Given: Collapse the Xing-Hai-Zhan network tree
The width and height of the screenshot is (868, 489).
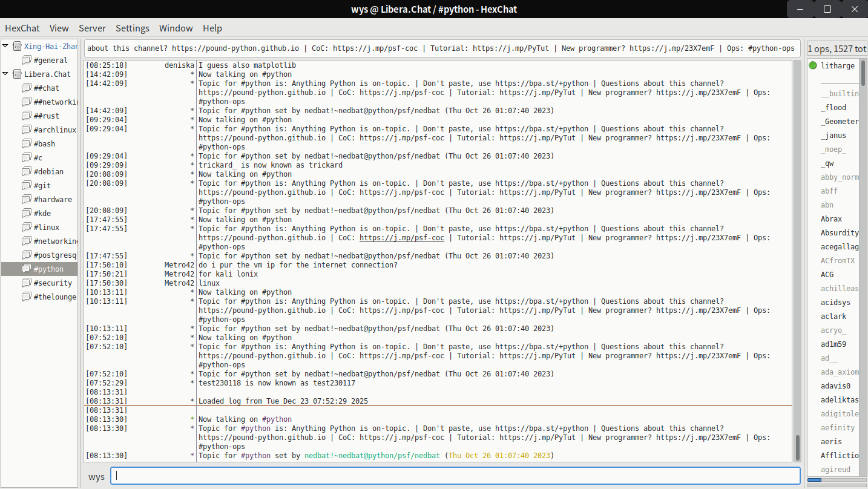Looking at the screenshot, I should tap(6, 46).
